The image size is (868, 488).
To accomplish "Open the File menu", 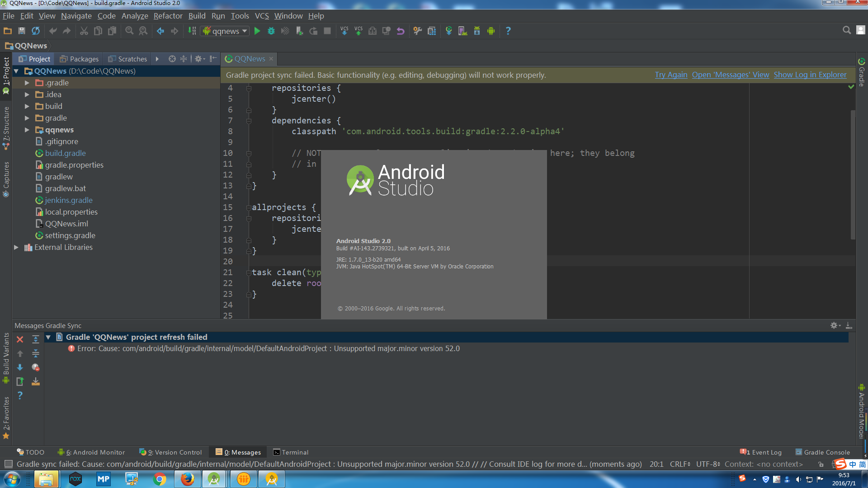I will coord(9,16).
